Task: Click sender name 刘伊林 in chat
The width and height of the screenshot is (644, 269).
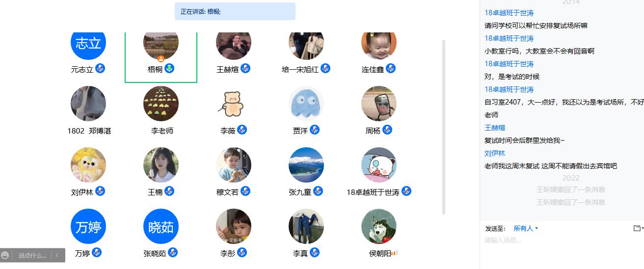Action: coord(495,153)
